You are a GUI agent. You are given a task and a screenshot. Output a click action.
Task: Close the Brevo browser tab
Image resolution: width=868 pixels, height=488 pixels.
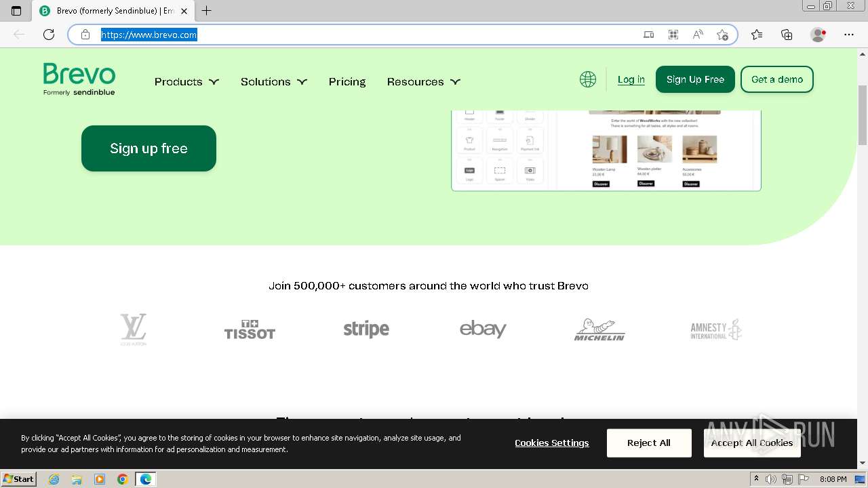tap(184, 11)
